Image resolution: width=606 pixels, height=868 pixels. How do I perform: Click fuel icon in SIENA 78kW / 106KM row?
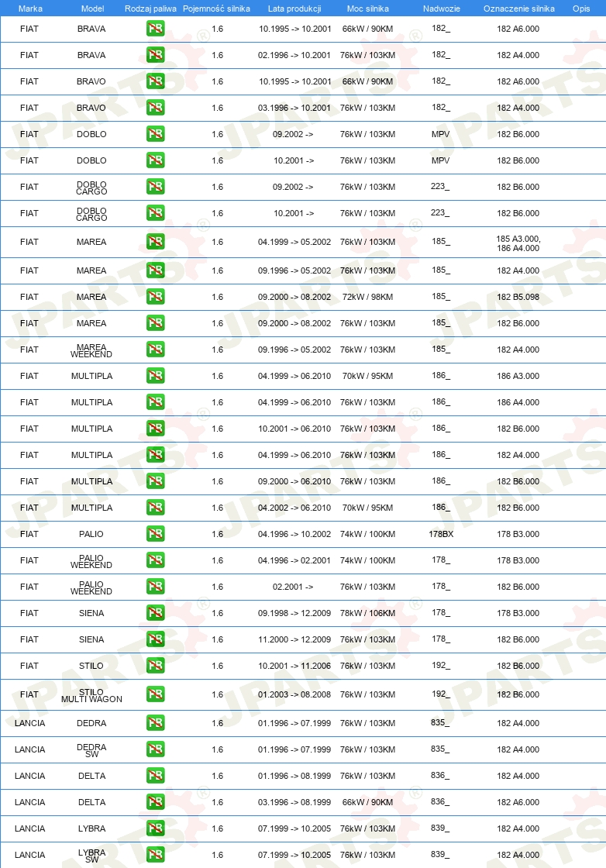156,613
